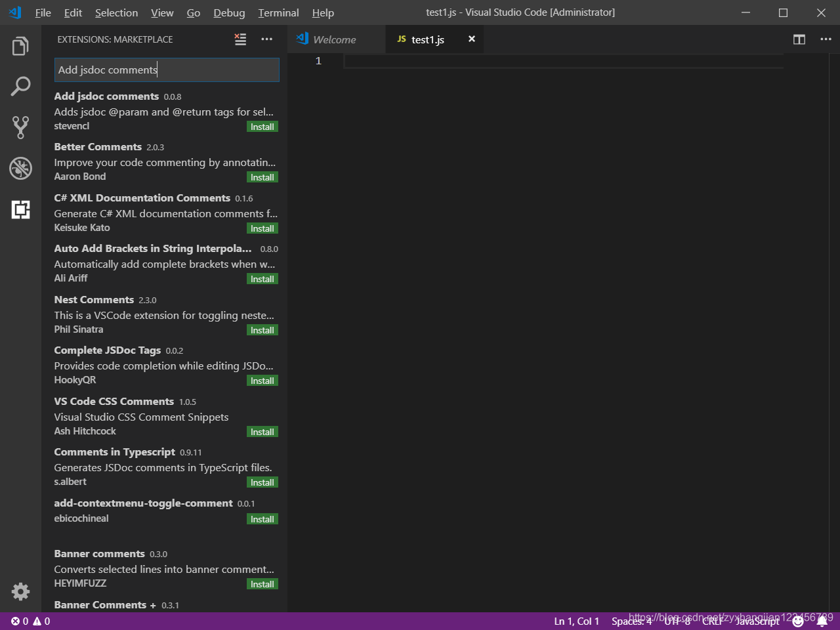The image size is (840, 630).
Task: Install VS Code CSS Comments extension
Action: click(x=262, y=432)
